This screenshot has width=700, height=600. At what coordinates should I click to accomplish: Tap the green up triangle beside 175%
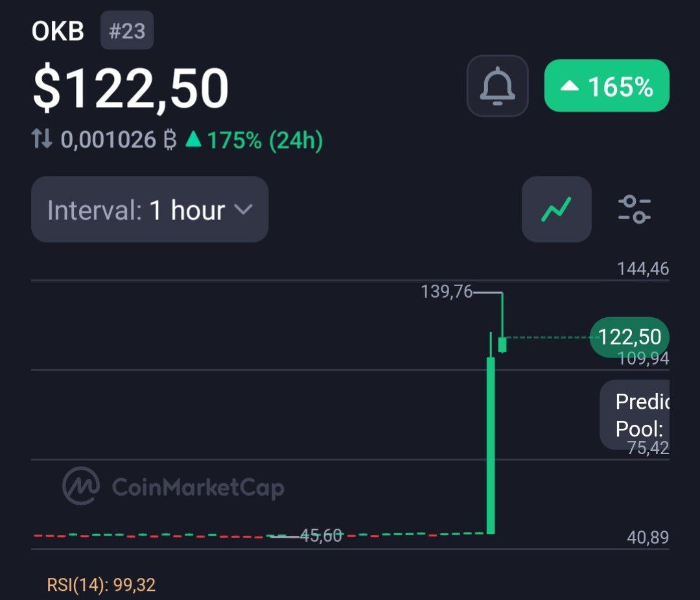point(193,139)
